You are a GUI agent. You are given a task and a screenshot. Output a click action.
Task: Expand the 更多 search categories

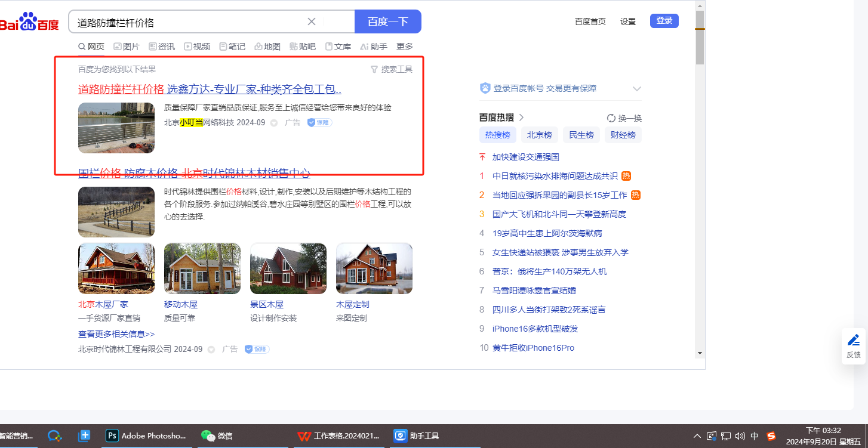tap(404, 47)
